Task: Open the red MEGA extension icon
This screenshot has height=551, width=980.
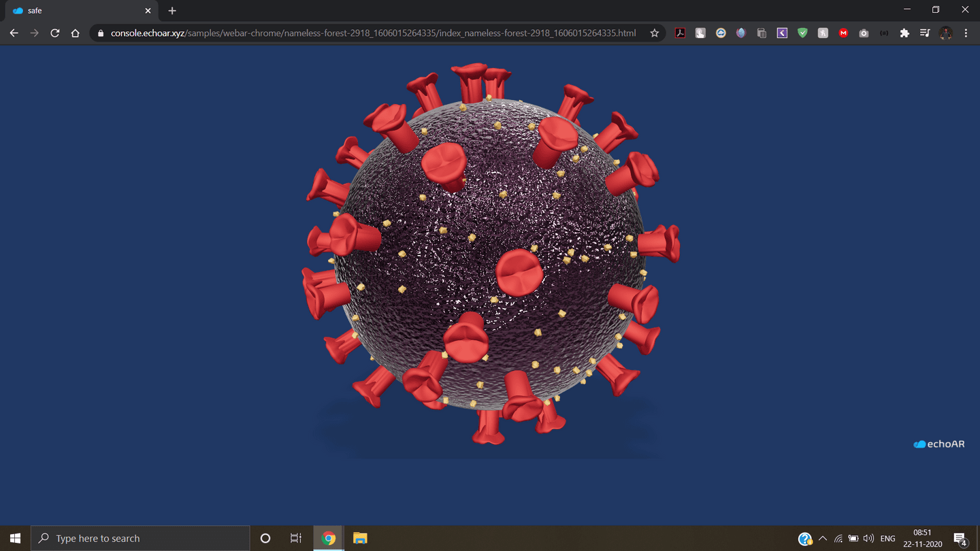Action: tap(843, 33)
